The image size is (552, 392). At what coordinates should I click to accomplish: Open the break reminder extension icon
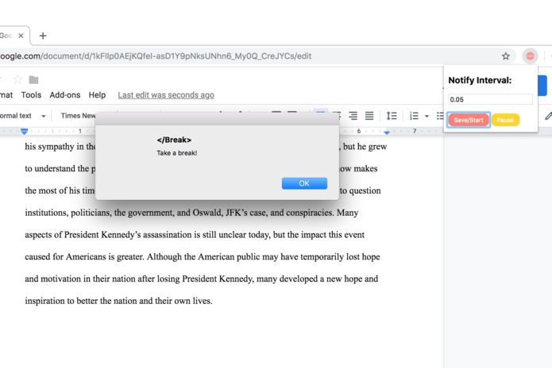(x=530, y=56)
